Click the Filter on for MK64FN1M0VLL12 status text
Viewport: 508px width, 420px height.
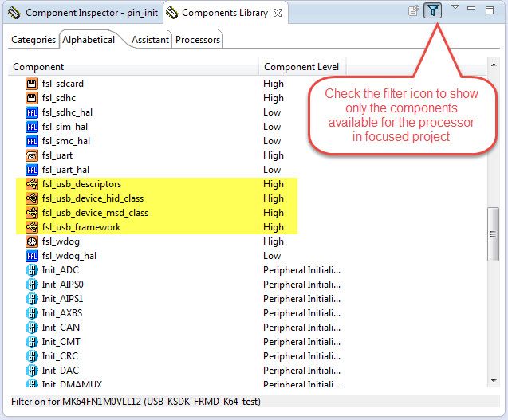tap(136, 402)
